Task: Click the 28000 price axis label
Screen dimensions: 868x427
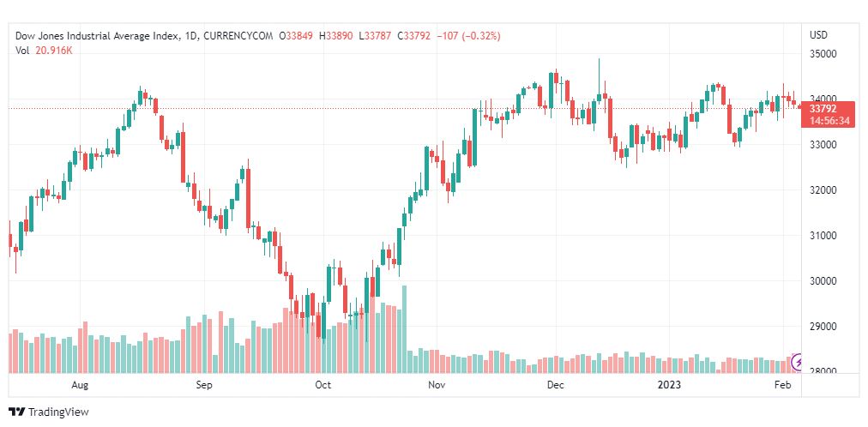Action: (x=823, y=372)
